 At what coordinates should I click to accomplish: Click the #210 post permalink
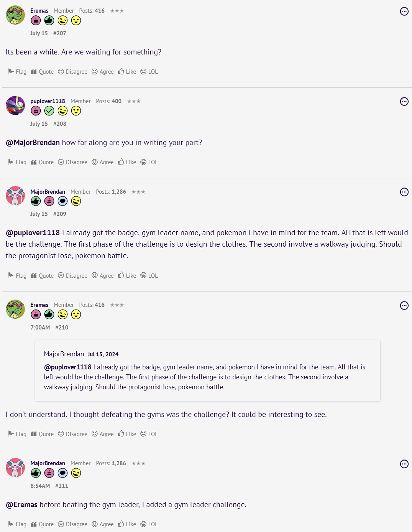[x=62, y=328]
